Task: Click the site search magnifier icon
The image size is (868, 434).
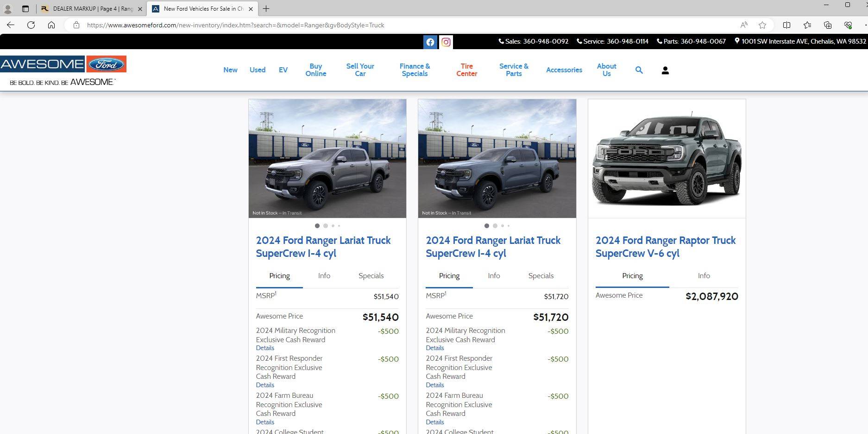Action: [639, 70]
